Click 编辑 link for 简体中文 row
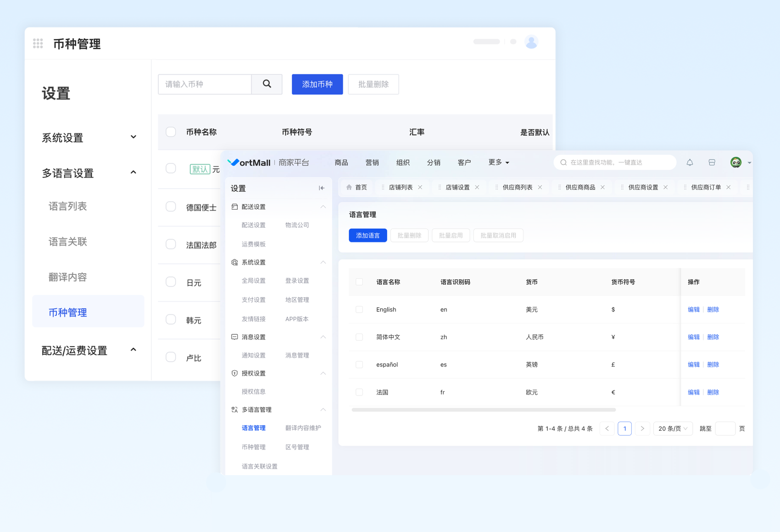Viewport: 780px width, 532px height. tap(693, 337)
